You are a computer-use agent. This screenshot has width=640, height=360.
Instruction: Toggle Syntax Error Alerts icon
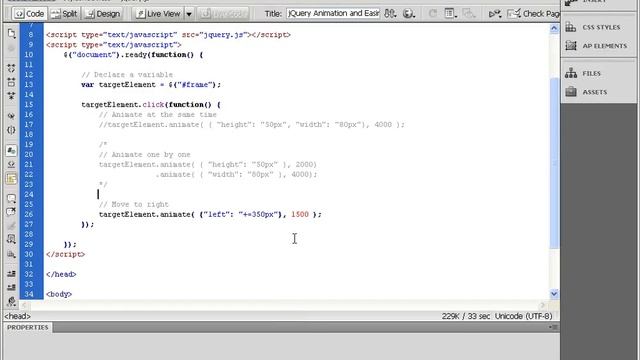pos(11,179)
